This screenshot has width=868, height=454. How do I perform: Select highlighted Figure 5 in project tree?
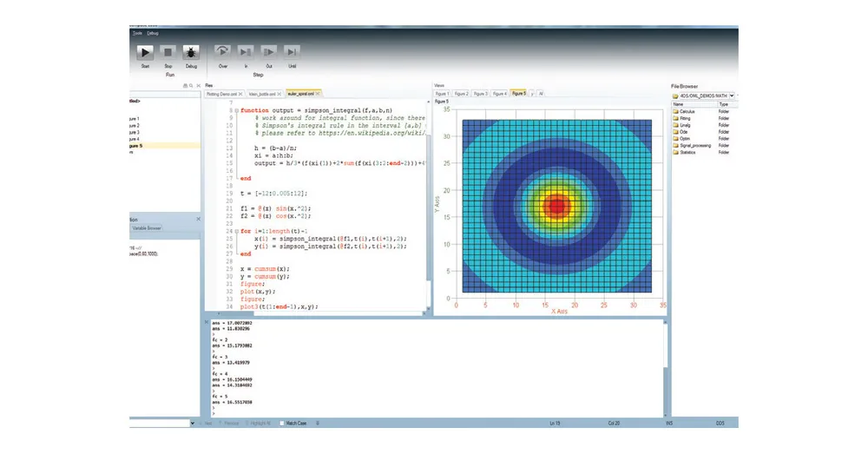click(x=164, y=146)
